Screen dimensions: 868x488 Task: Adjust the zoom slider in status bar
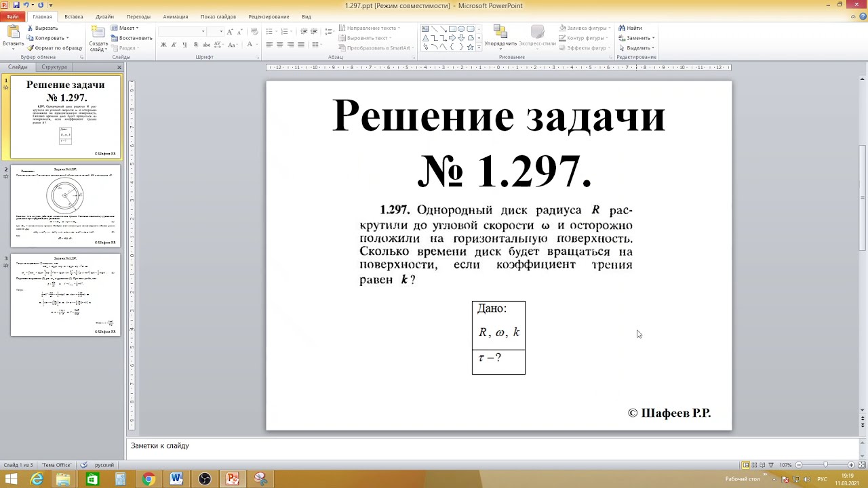825,465
